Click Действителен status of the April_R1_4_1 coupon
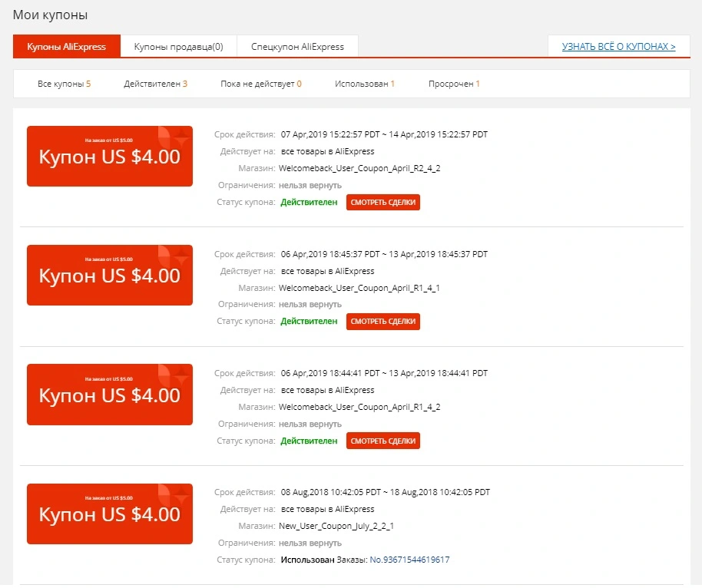This screenshot has height=588, width=702. tap(309, 322)
